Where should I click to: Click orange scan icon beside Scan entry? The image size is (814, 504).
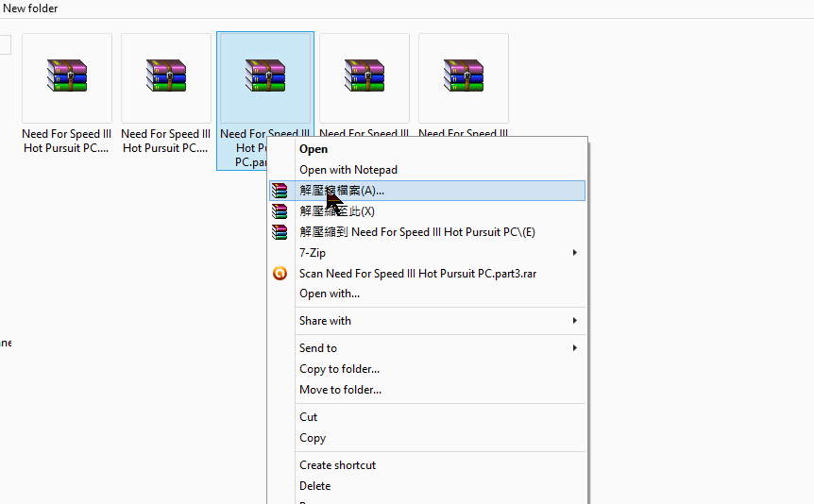(280, 273)
